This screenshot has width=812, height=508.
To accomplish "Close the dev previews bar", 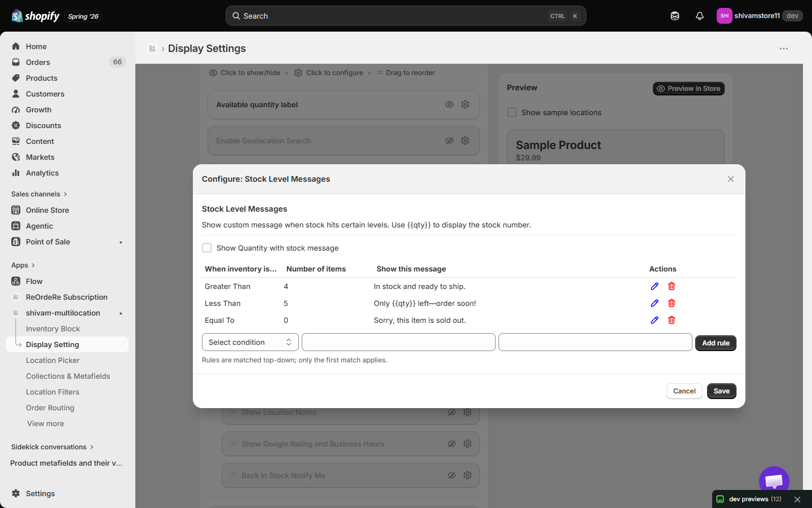I will pyautogui.click(x=797, y=500).
